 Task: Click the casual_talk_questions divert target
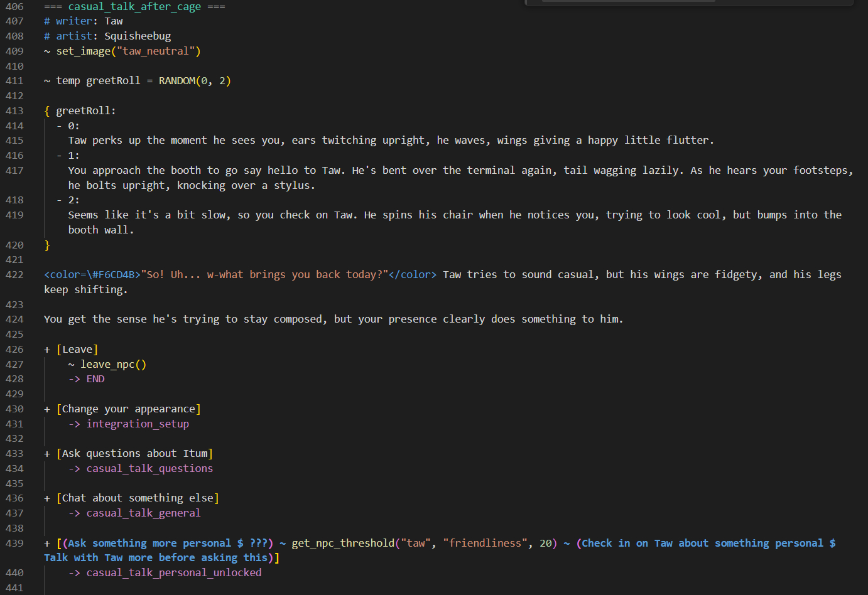(149, 469)
